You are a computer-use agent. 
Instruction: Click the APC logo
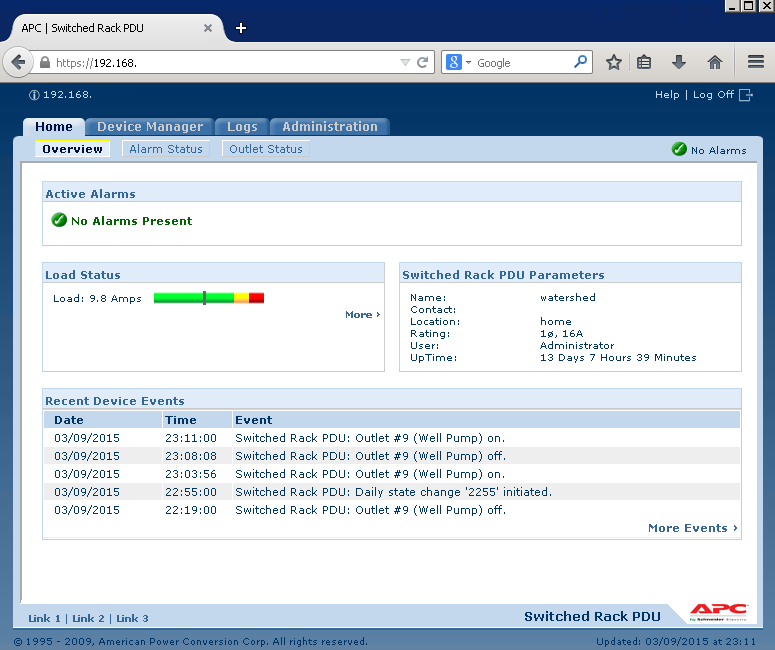coord(719,612)
